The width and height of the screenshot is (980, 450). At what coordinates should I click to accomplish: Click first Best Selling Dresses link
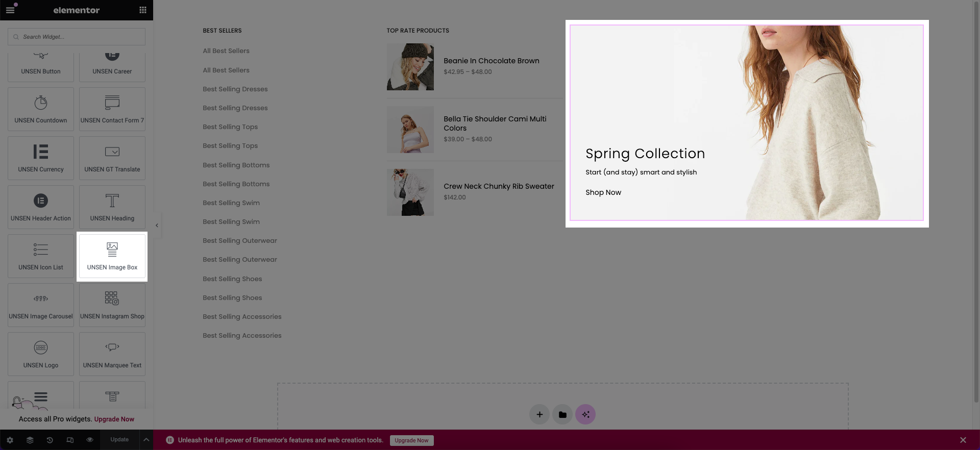[x=235, y=89]
